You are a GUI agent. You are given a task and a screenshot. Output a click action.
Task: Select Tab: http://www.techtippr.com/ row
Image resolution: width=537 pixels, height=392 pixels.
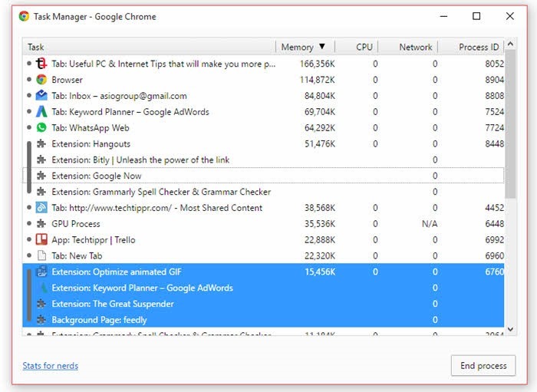click(263, 207)
